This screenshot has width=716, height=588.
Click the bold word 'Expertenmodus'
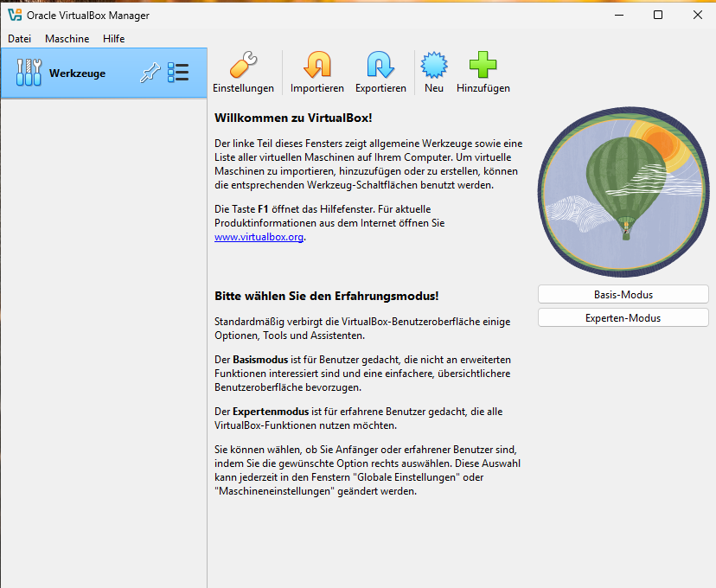click(x=271, y=412)
